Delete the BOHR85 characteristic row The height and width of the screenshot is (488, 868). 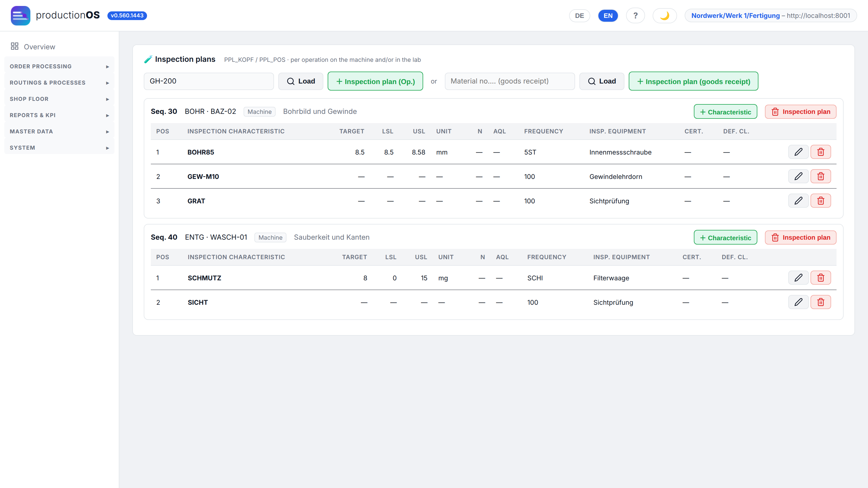pos(821,152)
